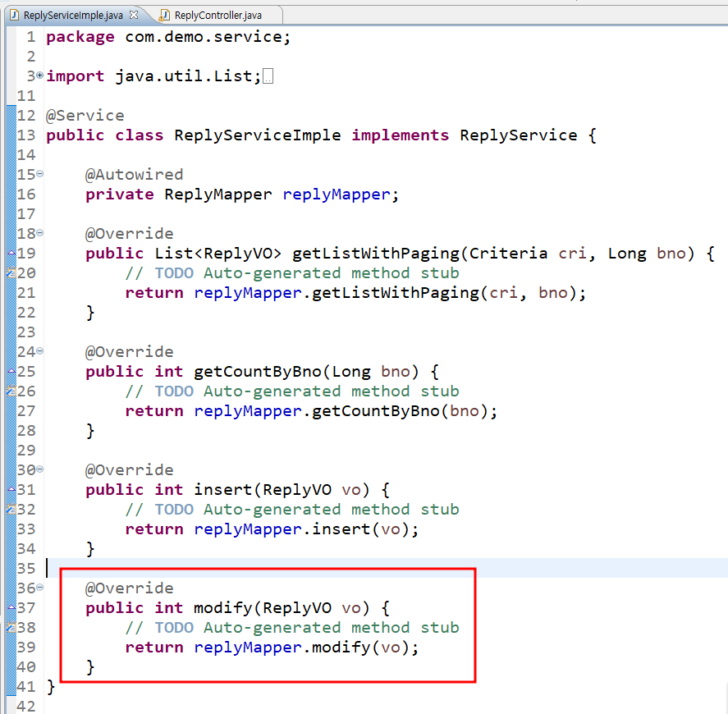Click getCountByBno method name on line 25
Screen dimensions: 728x714
pos(257,372)
